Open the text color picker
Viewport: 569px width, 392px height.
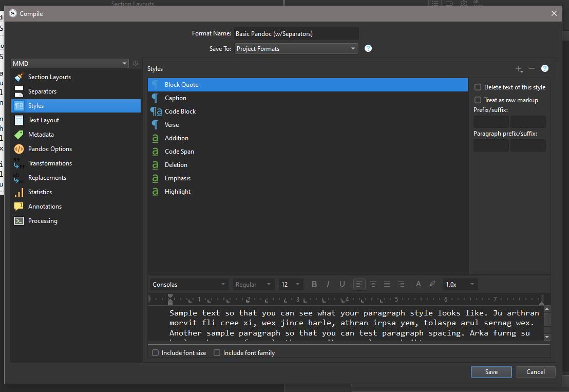pyautogui.click(x=418, y=284)
